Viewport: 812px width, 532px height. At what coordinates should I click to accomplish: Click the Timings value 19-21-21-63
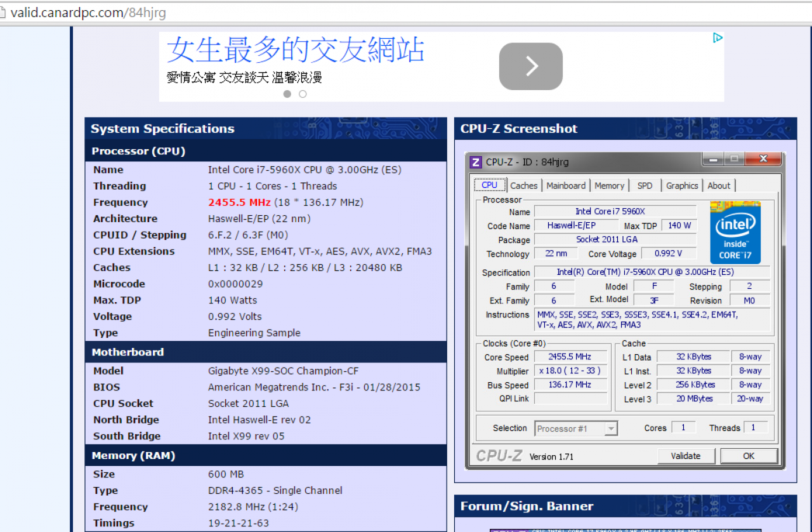pos(239,523)
